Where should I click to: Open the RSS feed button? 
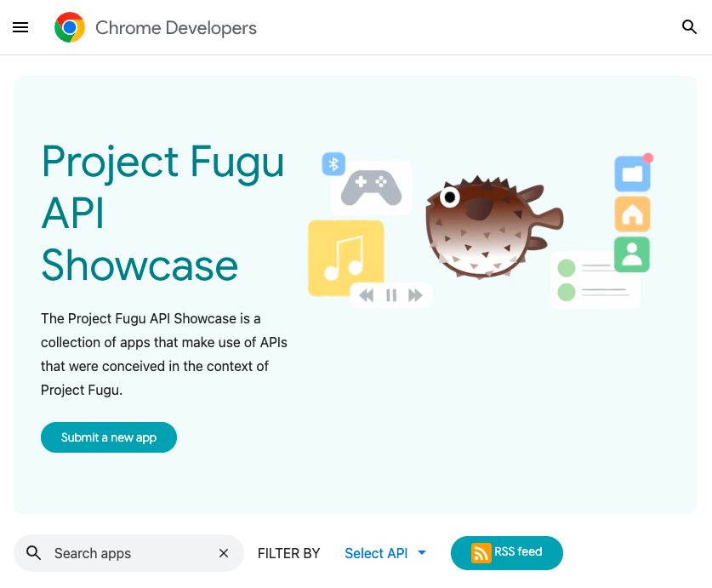[507, 552]
